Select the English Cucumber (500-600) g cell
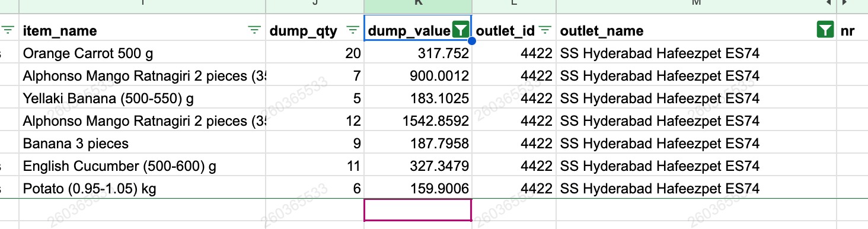Viewport: 868px width, 229px height. pos(142,166)
